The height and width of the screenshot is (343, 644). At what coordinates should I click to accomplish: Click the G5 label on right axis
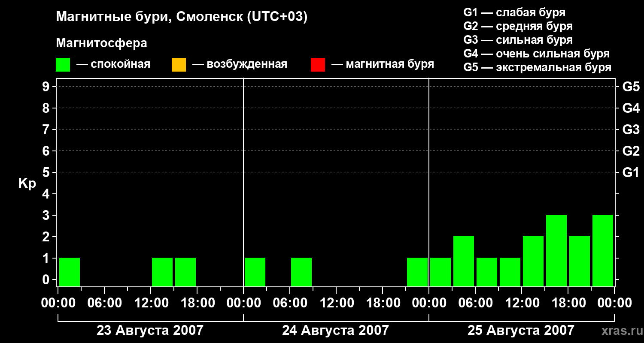(x=631, y=87)
